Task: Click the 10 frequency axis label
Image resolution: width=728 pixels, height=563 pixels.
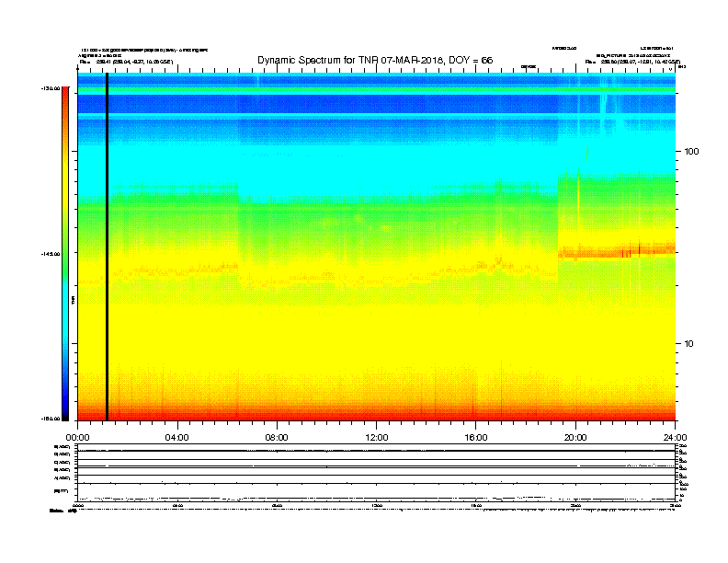Action: click(689, 344)
